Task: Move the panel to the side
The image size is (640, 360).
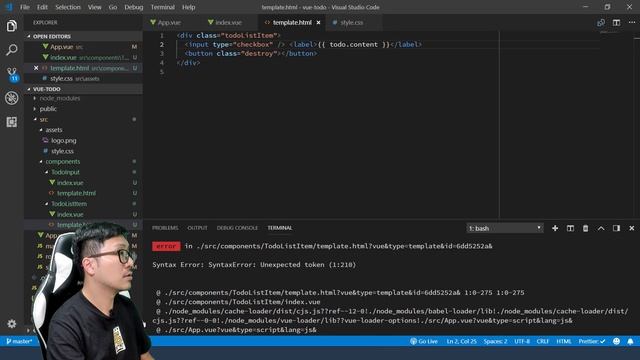Action: [616, 228]
